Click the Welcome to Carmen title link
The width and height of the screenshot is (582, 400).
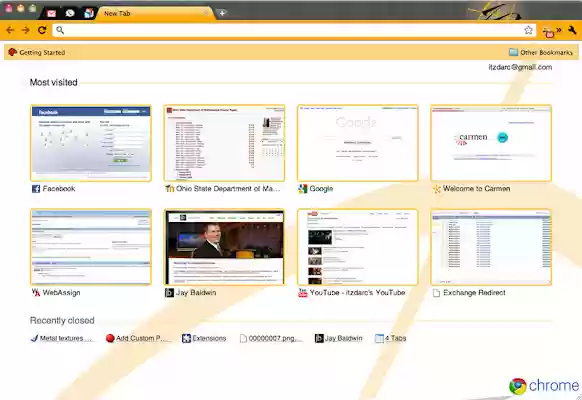coord(476,188)
